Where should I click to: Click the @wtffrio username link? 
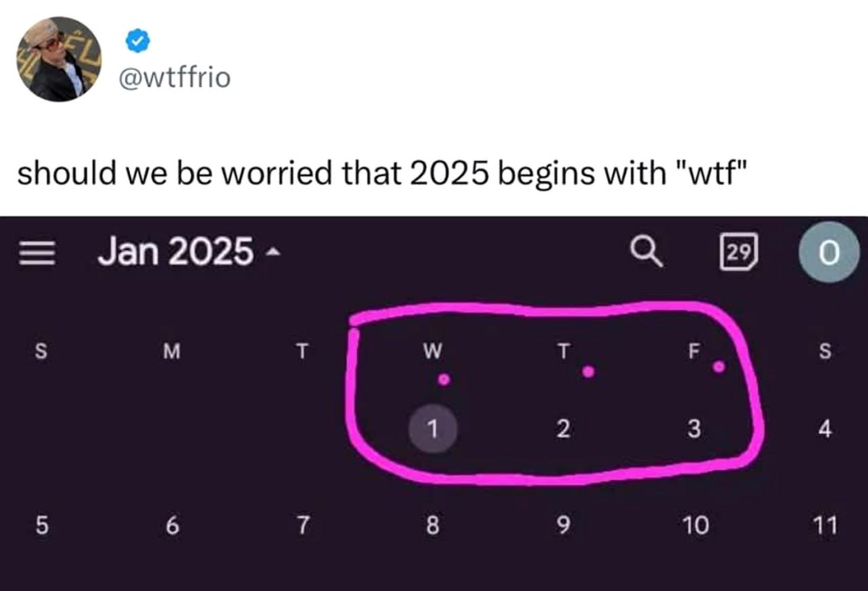coord(174,78)
